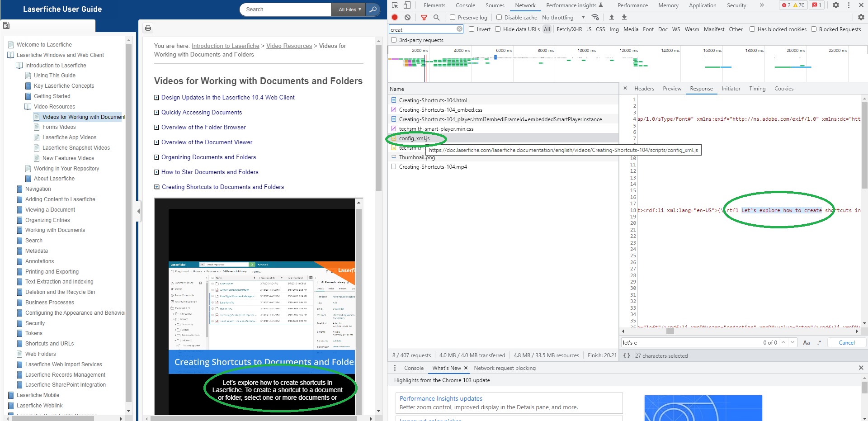Clear the filter text field
The width and height of the screenshot is (868, 421).
coord(459,29)
